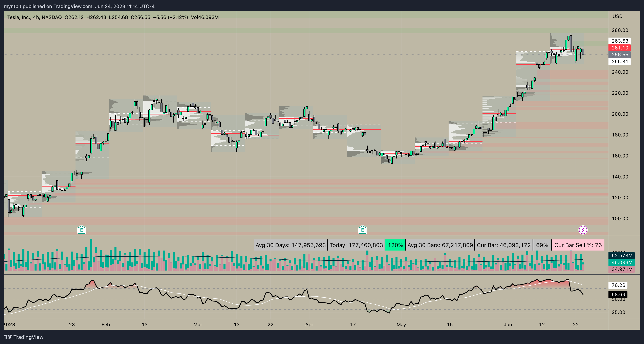Click the 255.31 price label

620,62
